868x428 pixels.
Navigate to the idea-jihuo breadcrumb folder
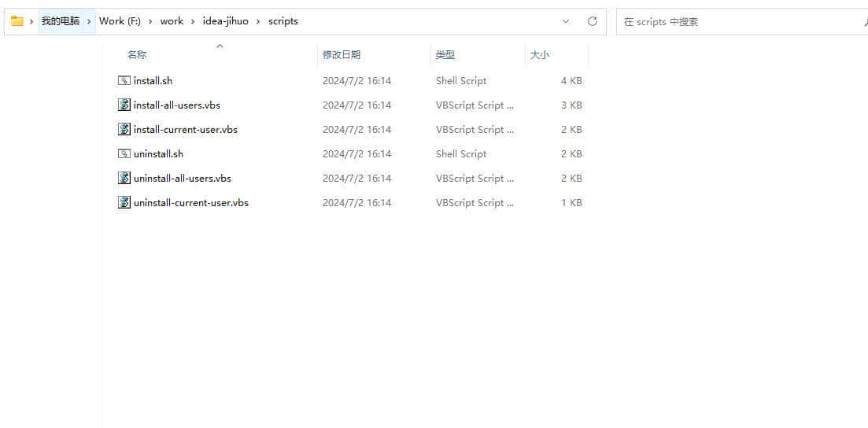(x=225, y=21)
